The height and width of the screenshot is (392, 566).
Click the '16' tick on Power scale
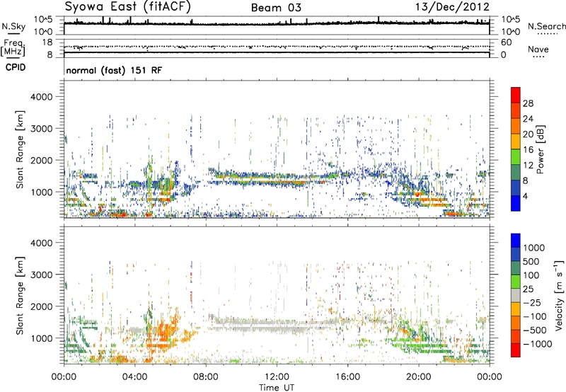(x=528, y=150)
